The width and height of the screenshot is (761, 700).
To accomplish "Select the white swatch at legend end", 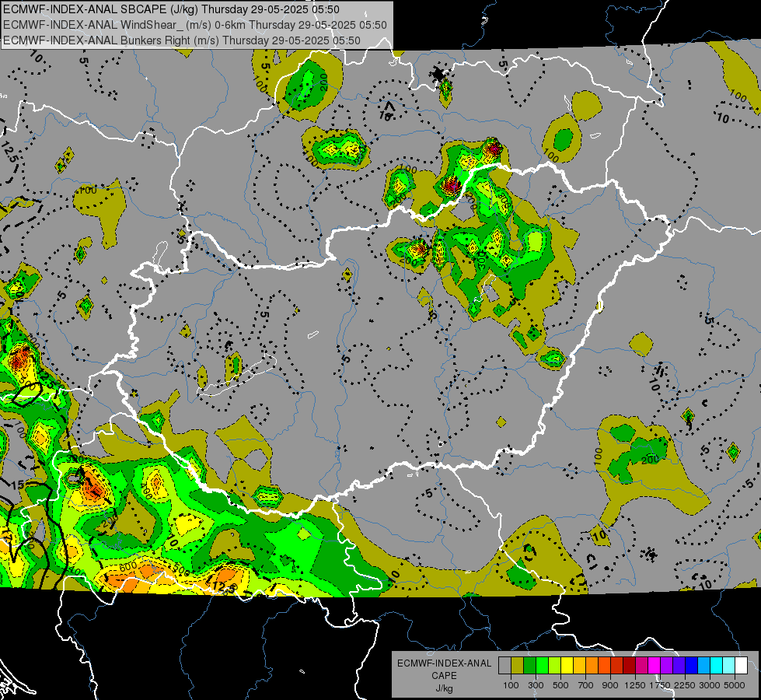I will pyautogui.click(x=741, y=666).
